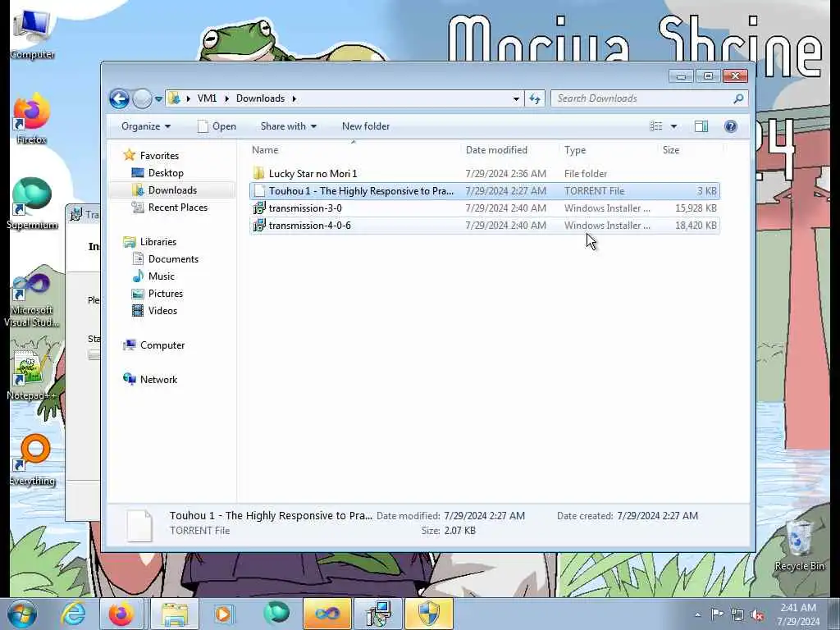The width and height of the screenshot is (840, 630).
Task: Toggle the preview pane icon
Action: pos(701,126)
